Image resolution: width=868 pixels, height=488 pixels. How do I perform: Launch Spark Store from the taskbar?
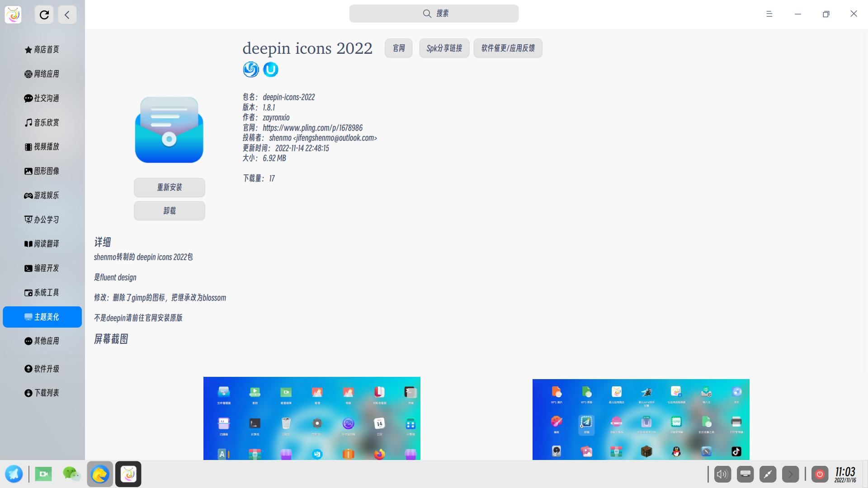point(128,474)
